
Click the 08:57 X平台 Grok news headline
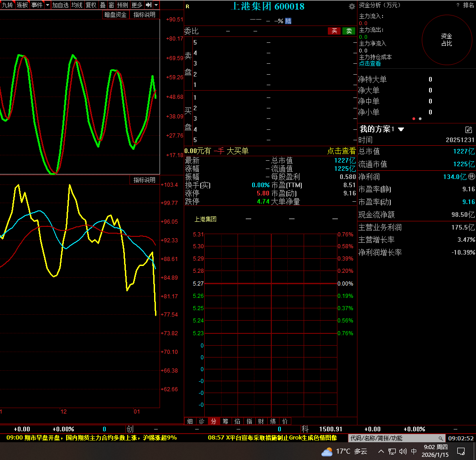coord(272,438)
